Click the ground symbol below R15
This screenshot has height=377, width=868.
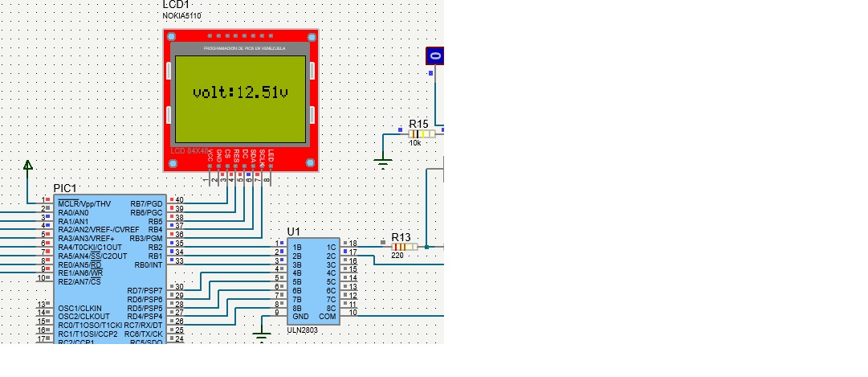(382, 162)
